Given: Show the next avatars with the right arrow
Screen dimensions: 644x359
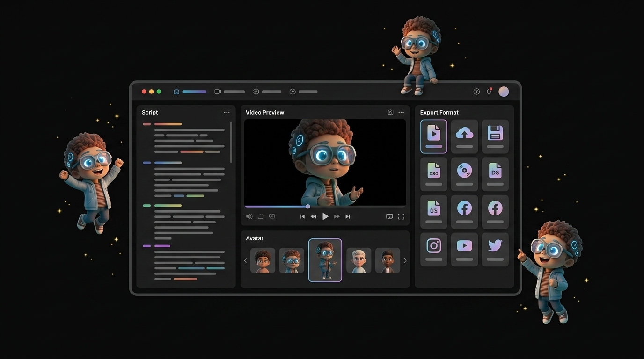Looking at the screenshot, I should click(x=405, y=260).
